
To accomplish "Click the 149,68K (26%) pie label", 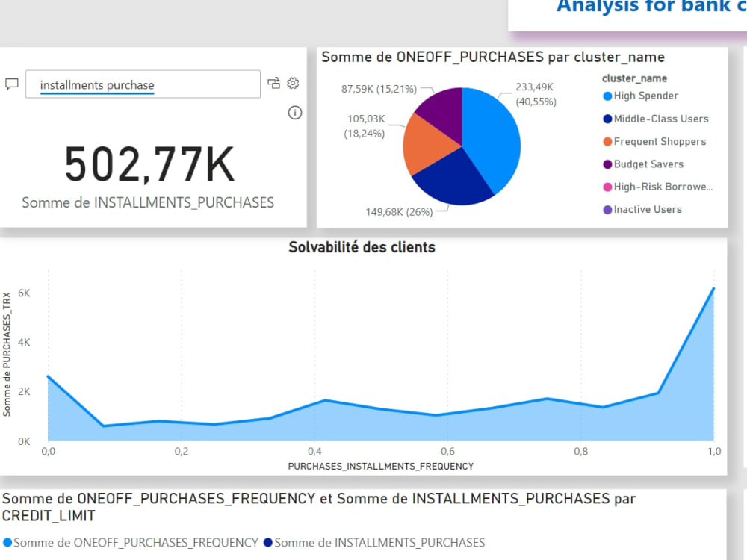I will click(x=399, y=212).
